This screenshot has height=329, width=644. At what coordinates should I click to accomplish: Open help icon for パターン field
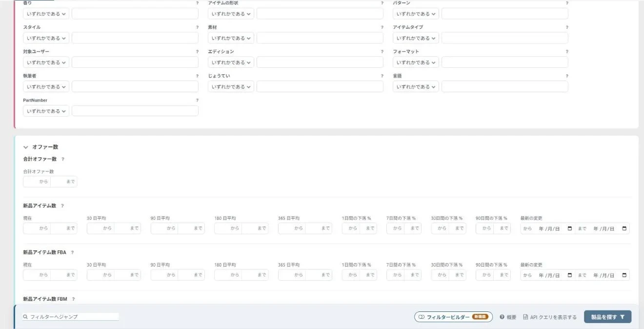[567, 3]
